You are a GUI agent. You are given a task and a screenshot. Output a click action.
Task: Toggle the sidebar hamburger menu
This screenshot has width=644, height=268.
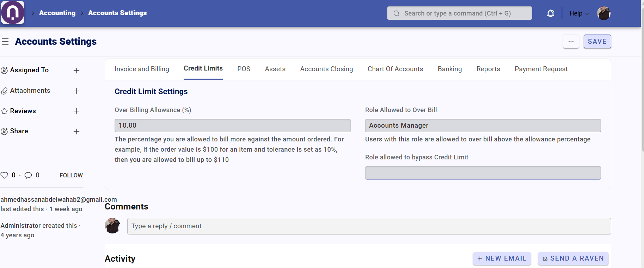[5, 42]
